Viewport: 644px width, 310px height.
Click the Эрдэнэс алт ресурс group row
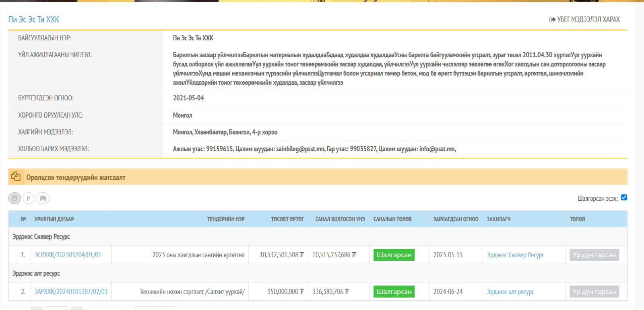click(318, 273)
